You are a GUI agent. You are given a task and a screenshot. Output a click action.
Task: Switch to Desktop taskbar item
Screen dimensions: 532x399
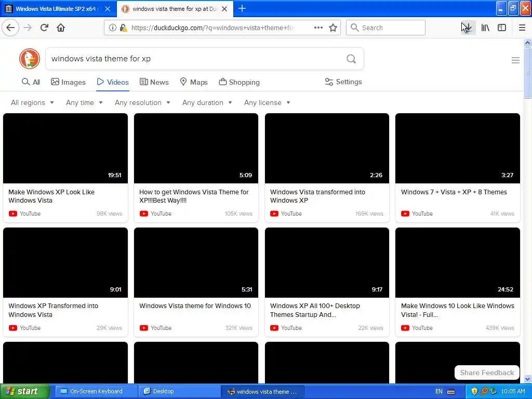click(180, 391)
